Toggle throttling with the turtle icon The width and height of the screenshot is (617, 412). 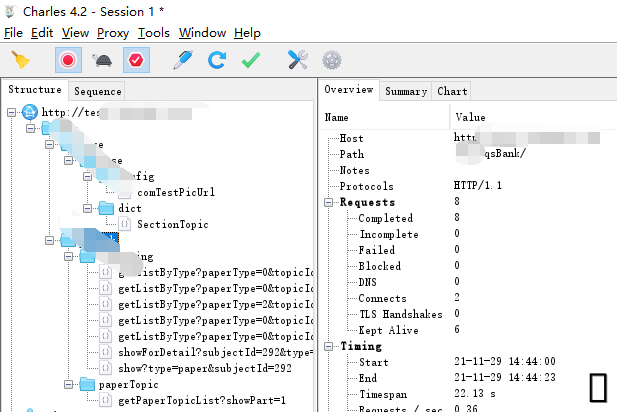pos(102,60)
